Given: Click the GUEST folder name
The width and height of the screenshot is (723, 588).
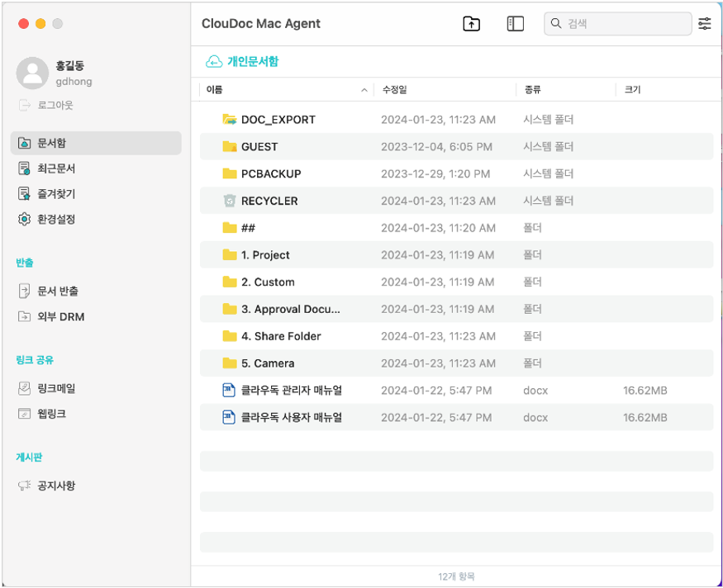Looking at the screenshot, I should pyautogui.click(x=259, y=146).
